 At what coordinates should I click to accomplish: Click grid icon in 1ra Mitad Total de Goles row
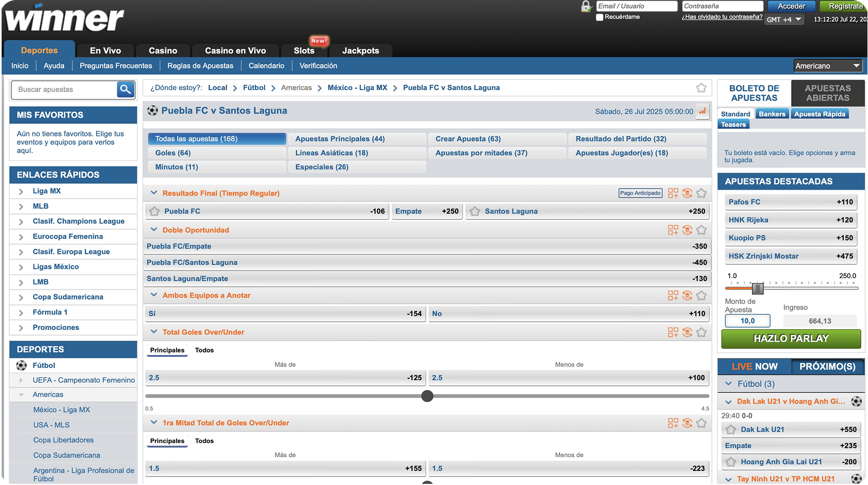pyautogui.click(x=673, y=423)
